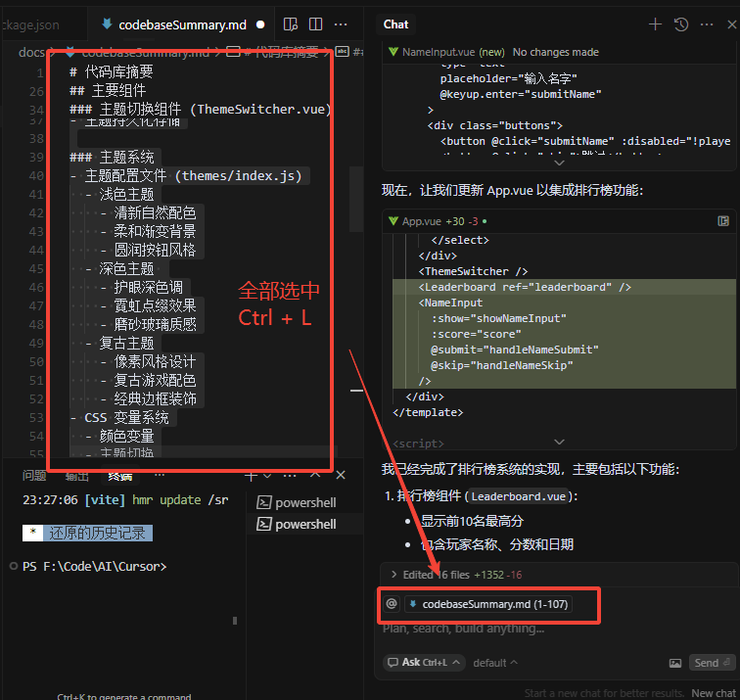Show chat history
The width and height of the screenshot is (740, 700).
[x=681, y=24]
